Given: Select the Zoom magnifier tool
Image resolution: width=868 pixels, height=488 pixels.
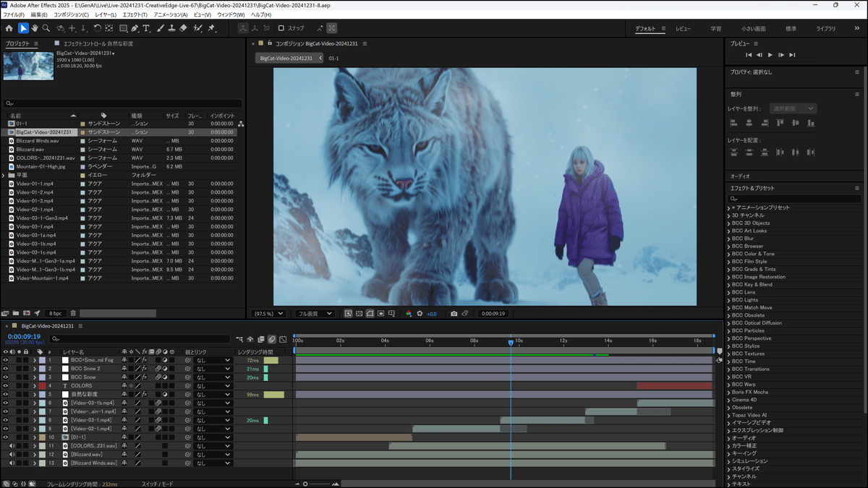Looking at the screenshot, I should pos(46,28).
